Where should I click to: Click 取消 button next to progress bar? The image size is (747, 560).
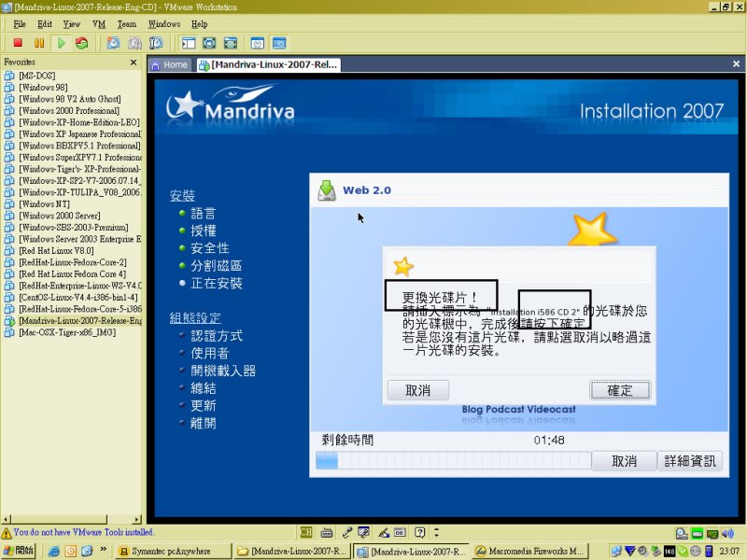click(624, 461)
